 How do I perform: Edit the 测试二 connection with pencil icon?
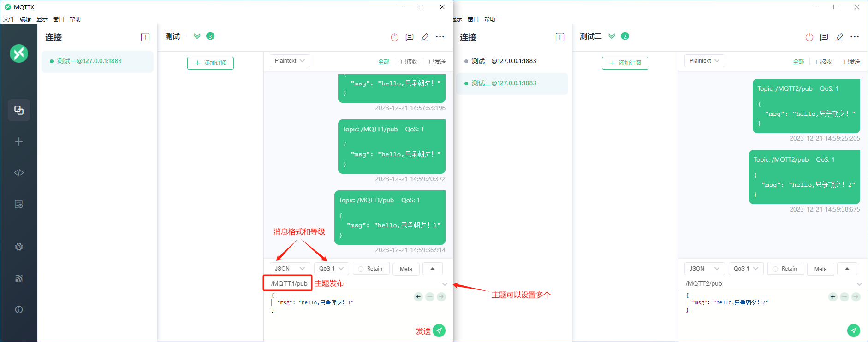pyautogui.click(x=839, y=37)
